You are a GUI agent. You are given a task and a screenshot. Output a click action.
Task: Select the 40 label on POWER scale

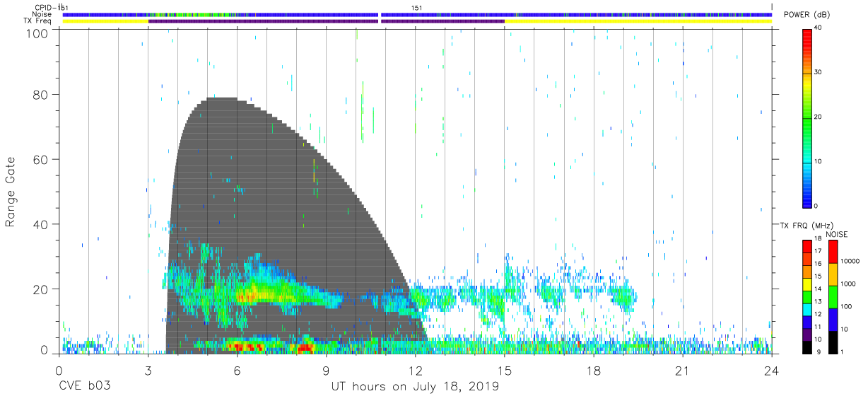(x=819, y=28)
